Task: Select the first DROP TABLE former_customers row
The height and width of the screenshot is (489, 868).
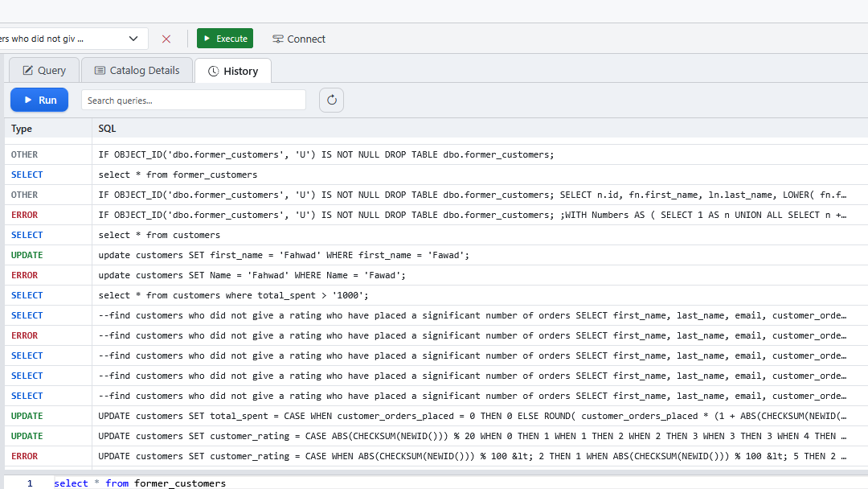Action: tap(436, 154)
